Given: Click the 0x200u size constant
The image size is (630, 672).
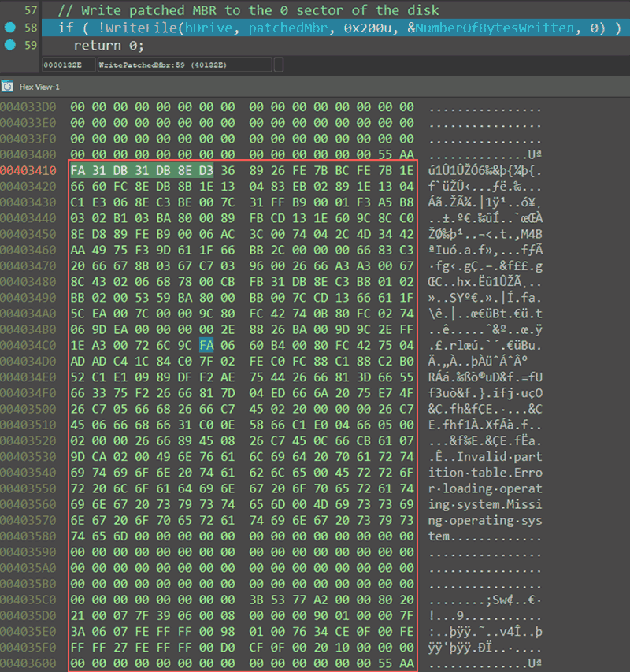Looking at the screenshot, I should tap(366, 28).
